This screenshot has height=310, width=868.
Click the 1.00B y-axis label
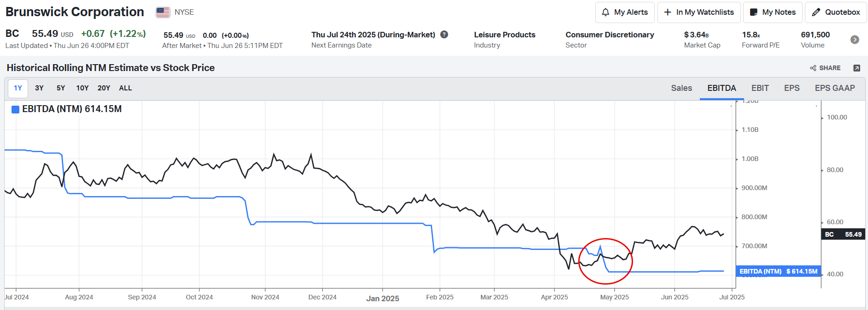click(750, 159)
